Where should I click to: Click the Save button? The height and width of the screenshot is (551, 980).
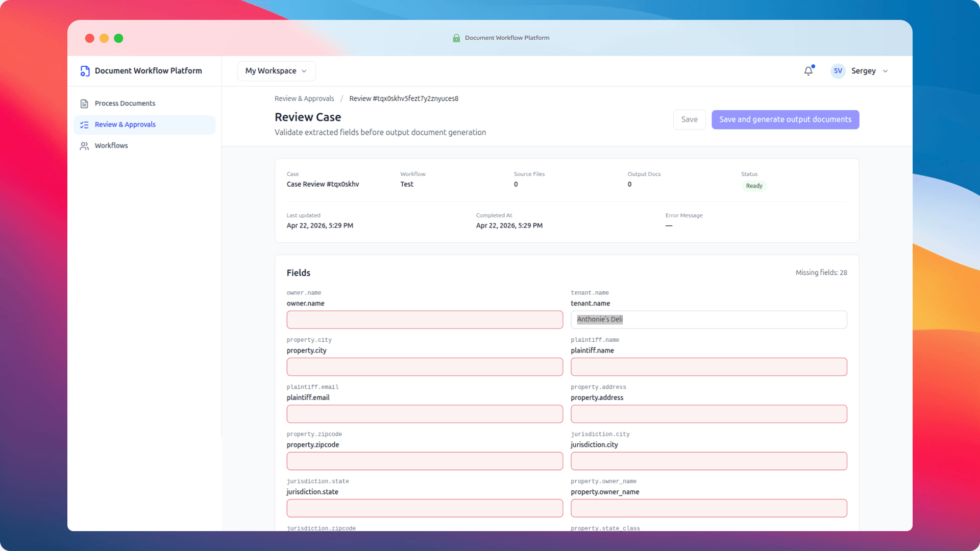click(x=689, y=119)
